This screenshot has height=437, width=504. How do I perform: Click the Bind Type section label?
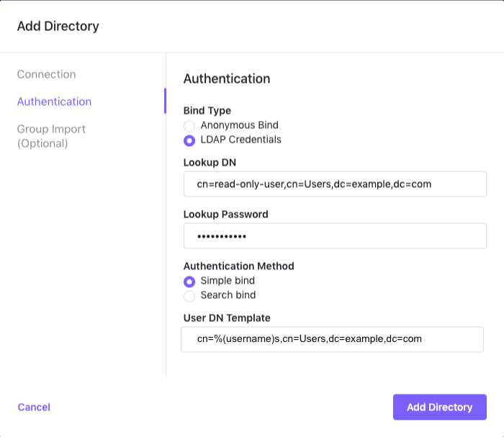pyautogui.click(x=207, y=111)
